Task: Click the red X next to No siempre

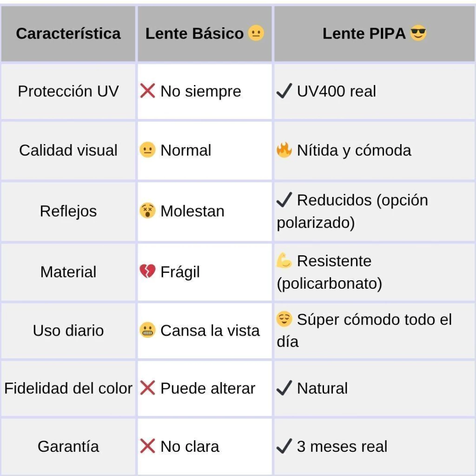Action: (147, 91)
